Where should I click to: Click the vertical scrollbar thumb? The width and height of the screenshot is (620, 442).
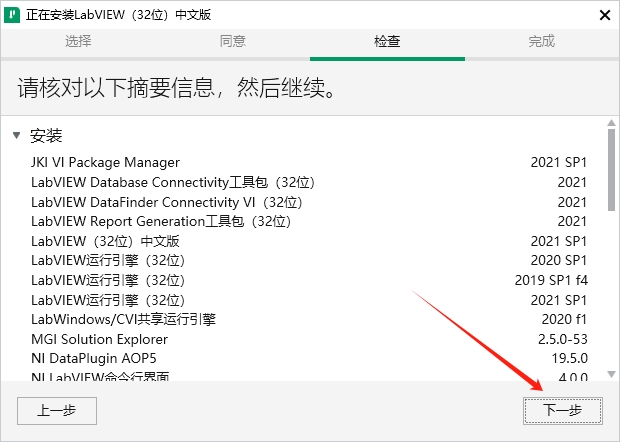click(611, 170)
